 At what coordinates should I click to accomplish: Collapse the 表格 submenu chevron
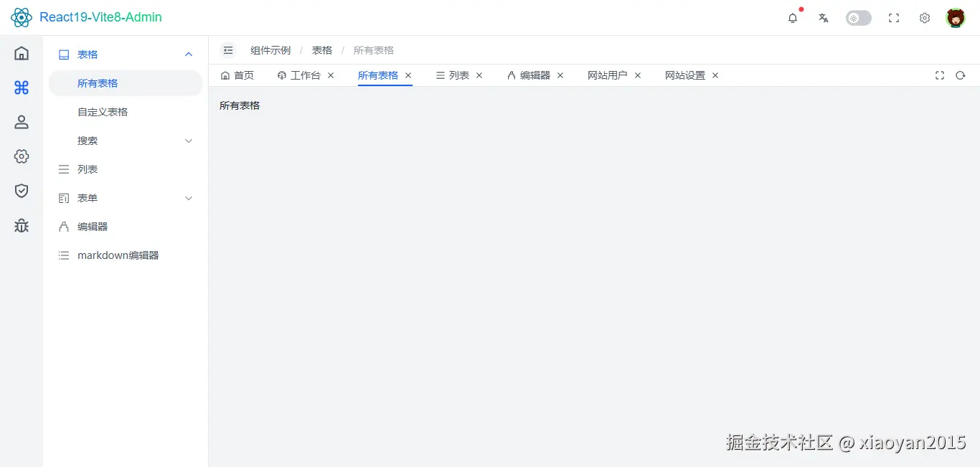pyautogui.click(x=189, y=55)
